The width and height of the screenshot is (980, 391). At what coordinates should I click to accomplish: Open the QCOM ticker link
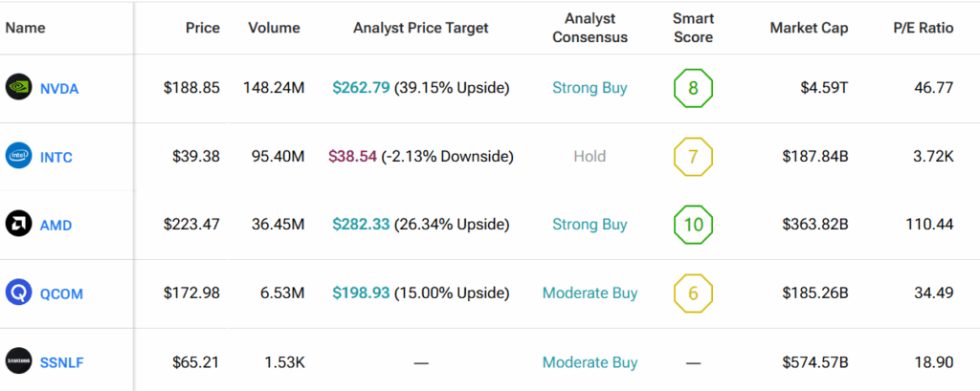pos(61,294)
